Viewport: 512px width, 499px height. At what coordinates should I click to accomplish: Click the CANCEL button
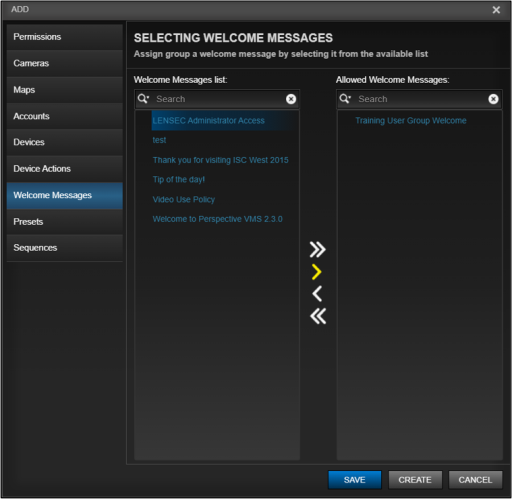tap(475, 480)
